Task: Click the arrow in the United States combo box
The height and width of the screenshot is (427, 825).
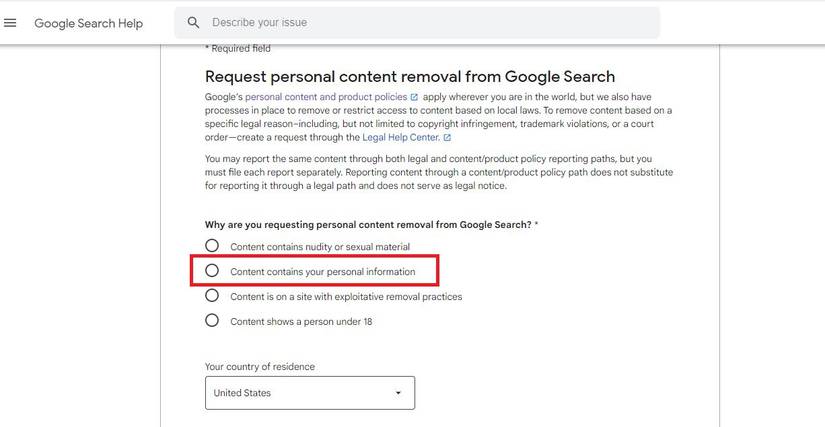Action: pos(398,393)
